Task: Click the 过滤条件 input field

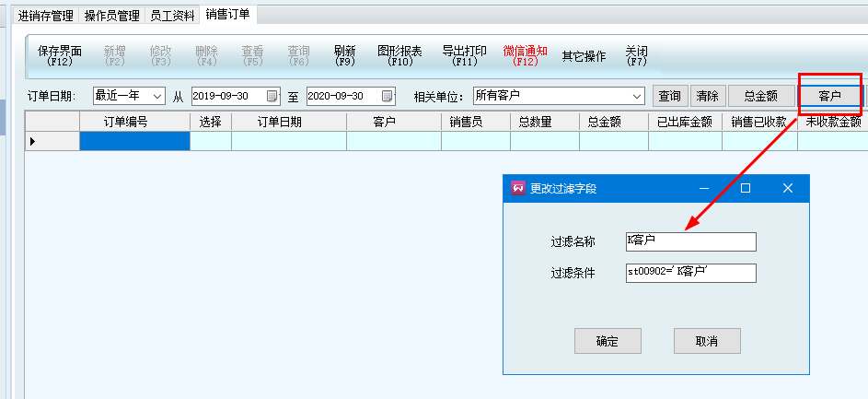Action: tap(690, 273)
